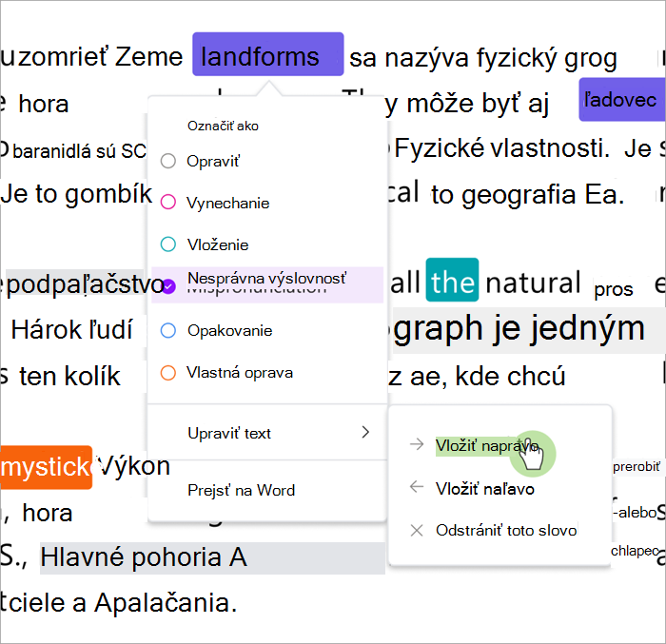Select Nesprávna výslovnosť option
The image size is (666, 644).
267,284
